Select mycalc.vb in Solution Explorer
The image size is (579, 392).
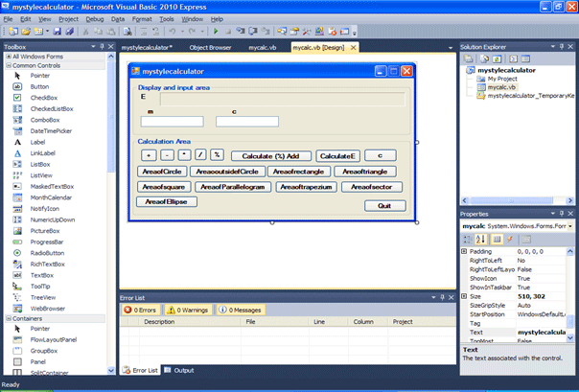501,87
